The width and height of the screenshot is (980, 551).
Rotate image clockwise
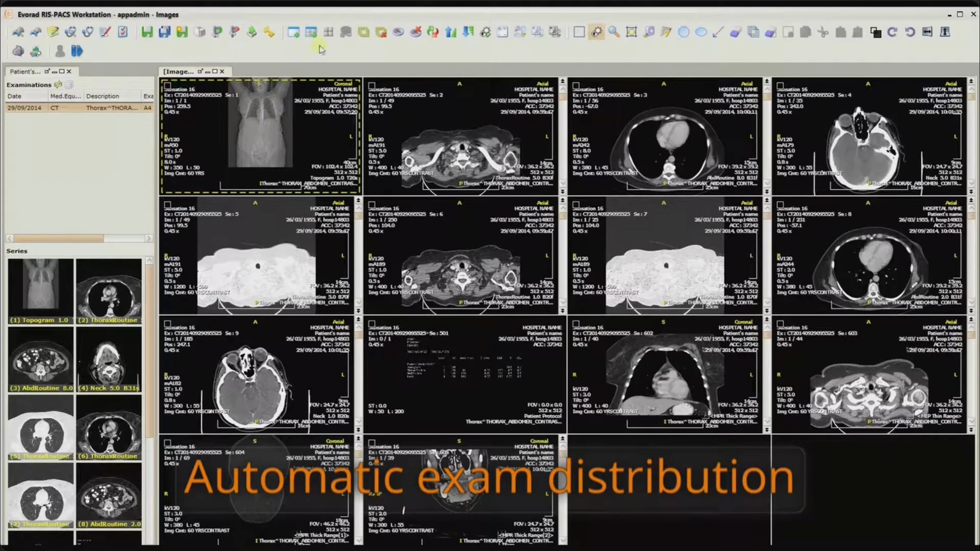pos(892,32)
